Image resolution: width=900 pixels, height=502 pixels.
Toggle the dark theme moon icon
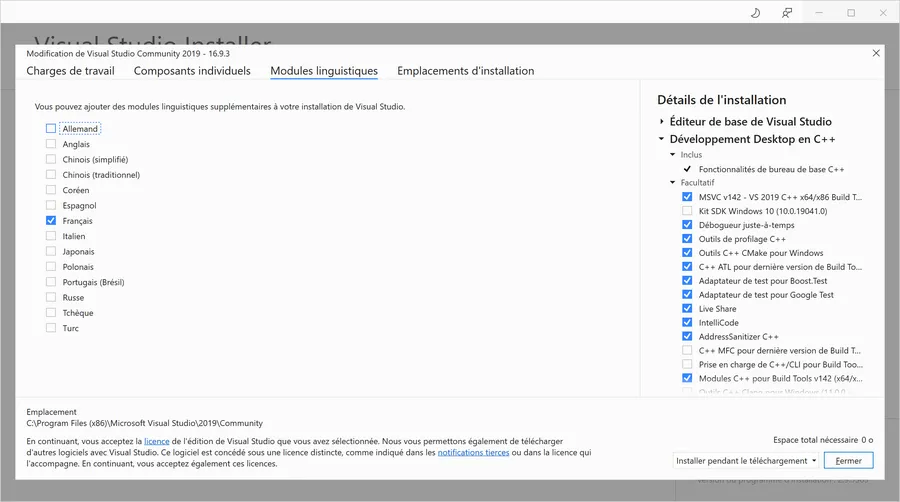(x=755, y=13)
